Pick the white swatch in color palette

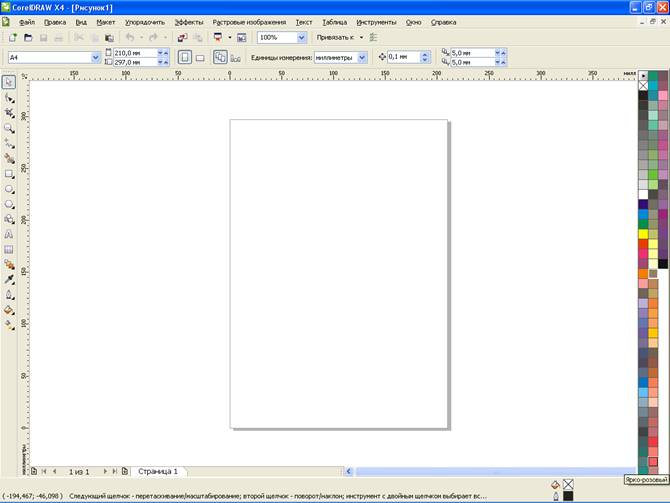tap(643, 194)
